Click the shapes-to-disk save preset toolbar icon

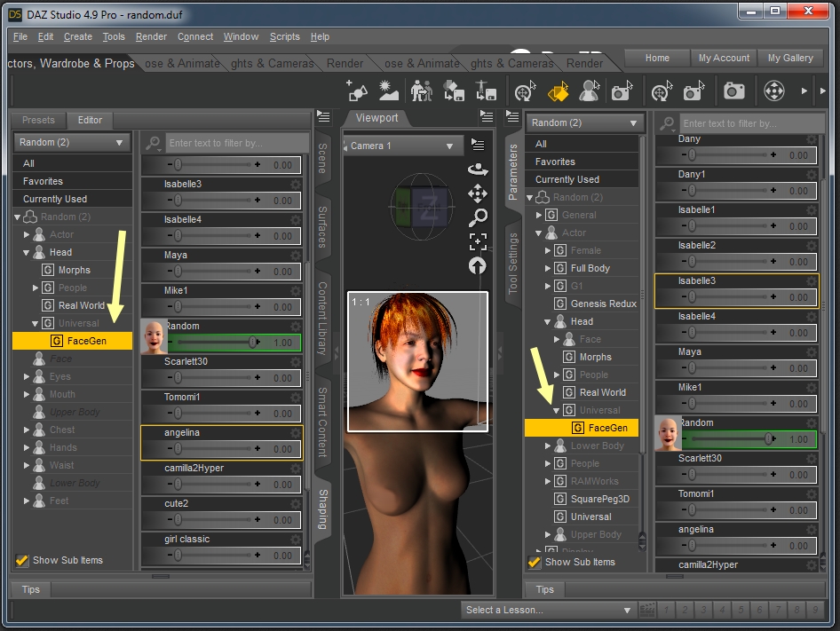pos(454,91)
